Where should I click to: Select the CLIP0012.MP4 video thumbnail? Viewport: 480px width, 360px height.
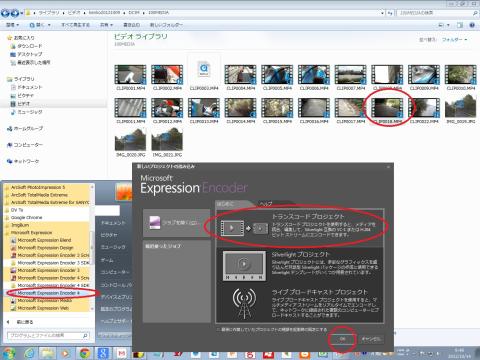click(167, 108)
